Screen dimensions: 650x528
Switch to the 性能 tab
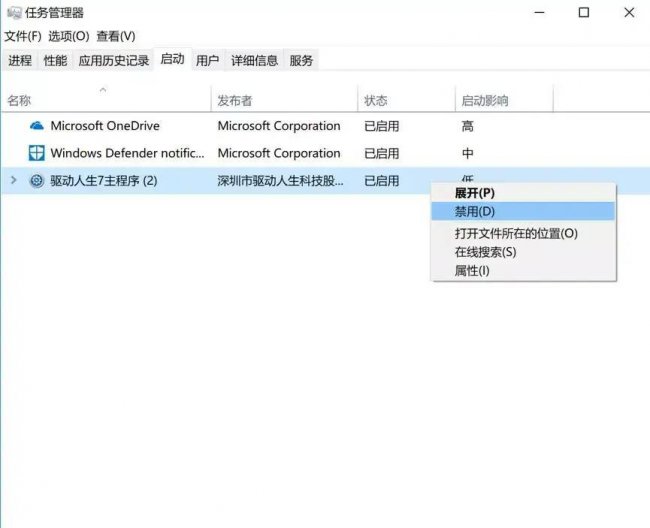(x=55, y=61)
